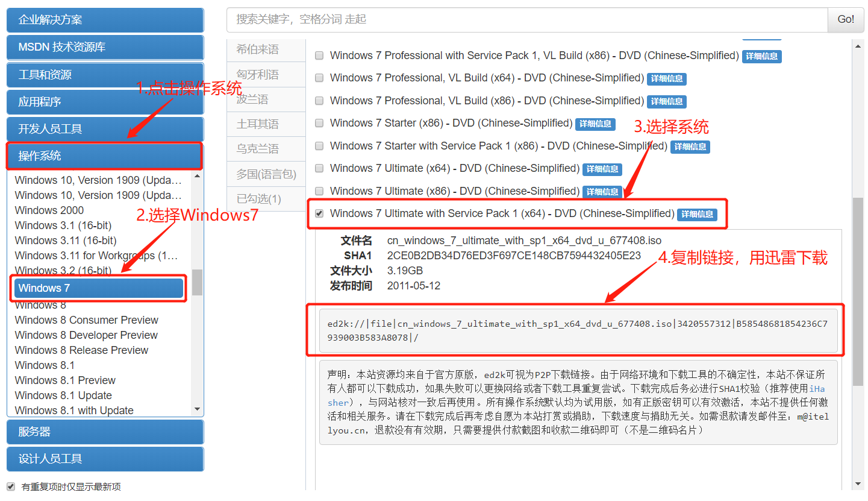Screen dimensions: 868x501
Task: Click the Go! search button
Action: pyautogui.click(x=846, y=19)
